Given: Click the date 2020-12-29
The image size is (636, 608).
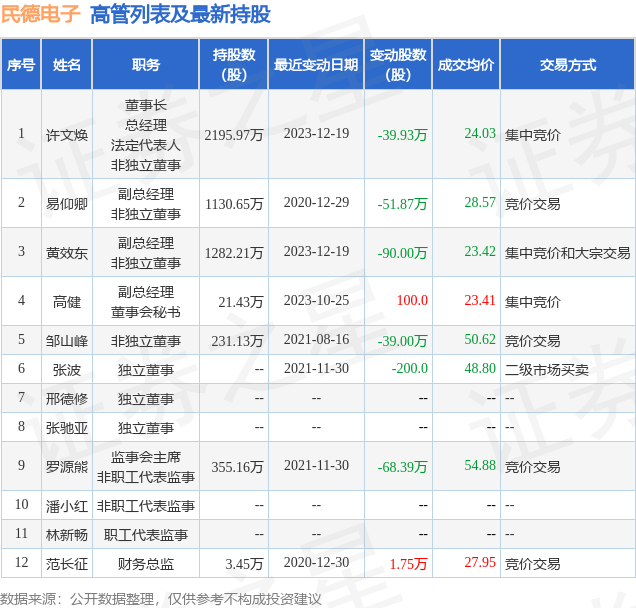Looking at the screenshot, I should coord(316,202).
